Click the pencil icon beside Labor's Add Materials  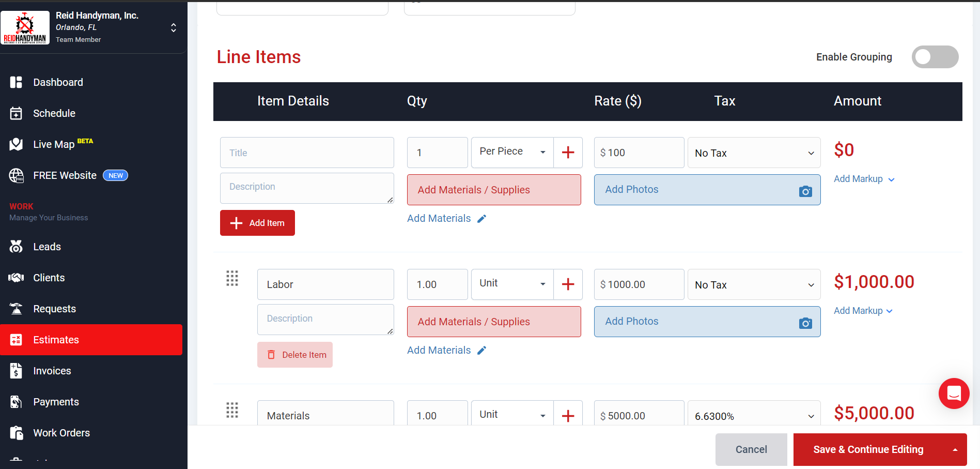pyautogui.click(x=481, y=351)
